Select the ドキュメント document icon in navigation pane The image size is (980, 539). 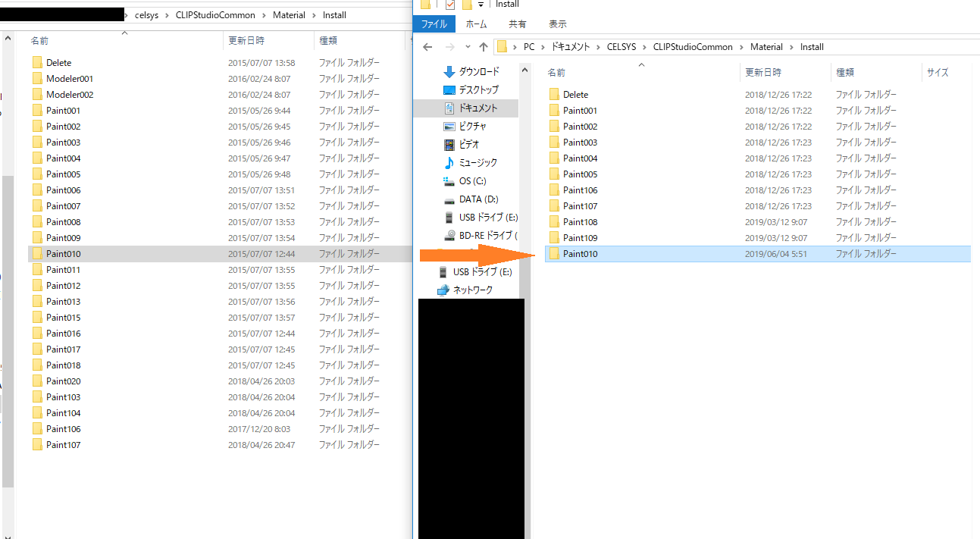pyautogui.click(x=449, y=108)
